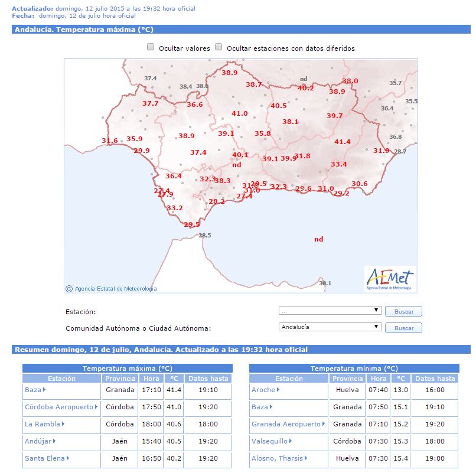Click the Estación header in Temperatura máxima table
476x476 pixels.
(x=61, y=378)
